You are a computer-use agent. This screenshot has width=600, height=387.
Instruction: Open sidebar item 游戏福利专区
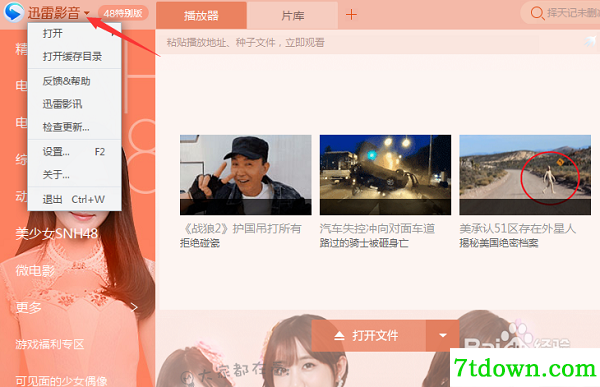pyautogui.click(x=50, y=344)
